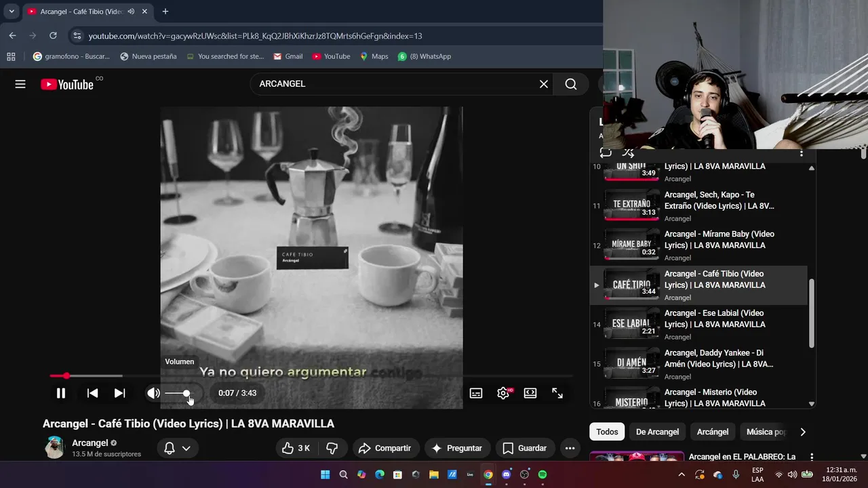
Task: Open playlist options three-dot menu
Action: (x=801, y=153)
